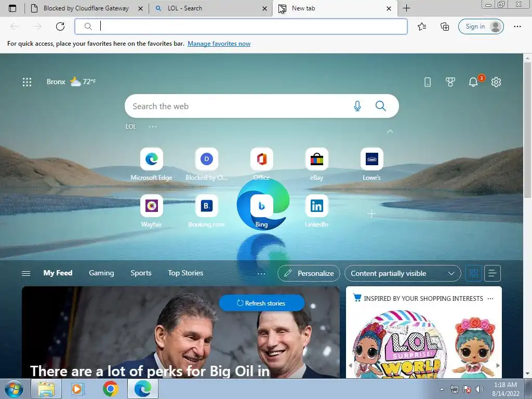Open the Big Oil news story thumbnail
The image size is (532, 399).
click(180, 332)
